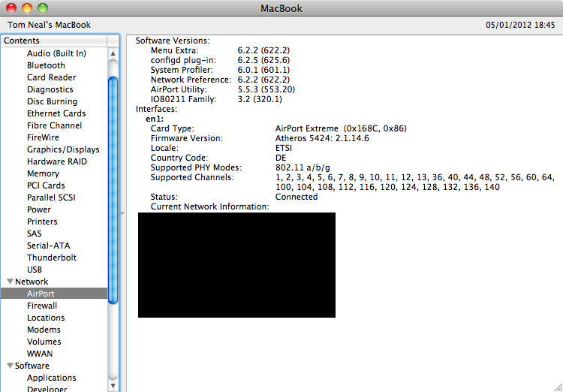This screenshot has height=392, width=563.
Task: Click Status value Connected
Action: 297,197
